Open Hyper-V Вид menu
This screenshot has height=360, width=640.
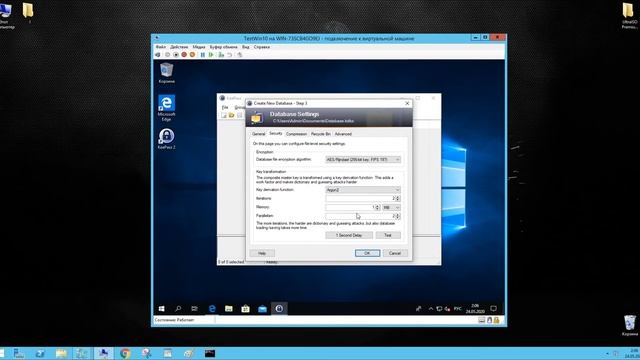(245, 47)
